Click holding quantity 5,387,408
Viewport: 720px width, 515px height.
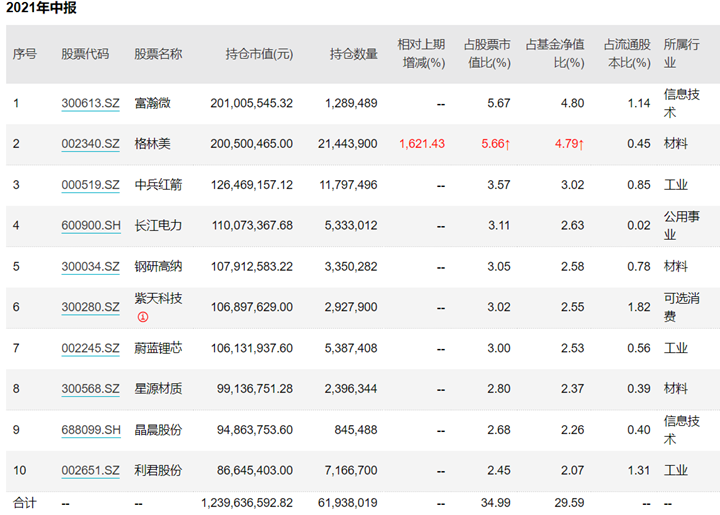351,348
